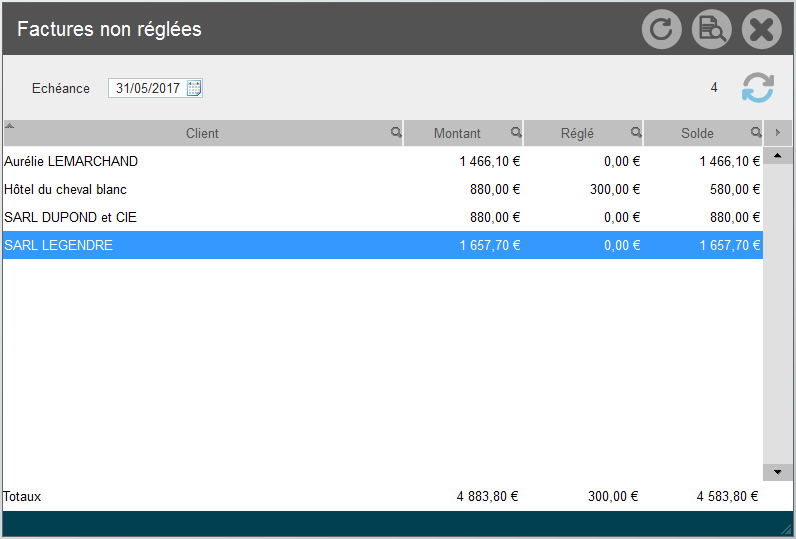Click the scrollbar down arrow
The height and width of the screenshot is (539, 796).
pos(777,472)
